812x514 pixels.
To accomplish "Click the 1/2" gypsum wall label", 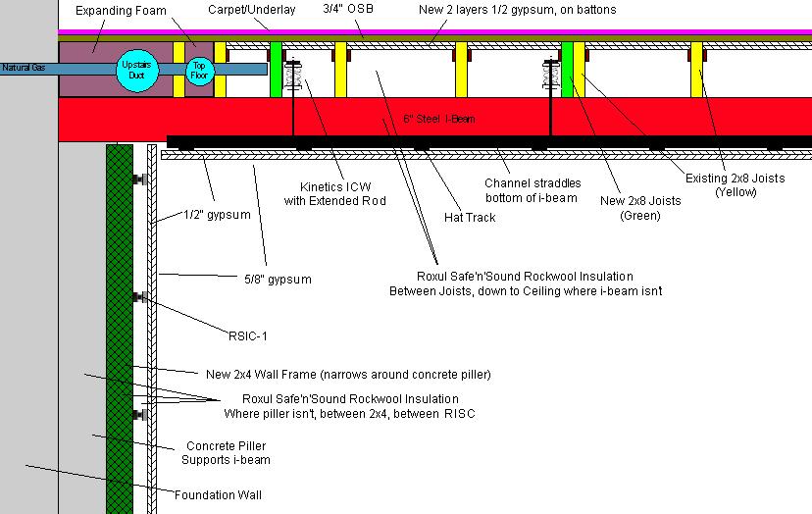I will (217, 214).
